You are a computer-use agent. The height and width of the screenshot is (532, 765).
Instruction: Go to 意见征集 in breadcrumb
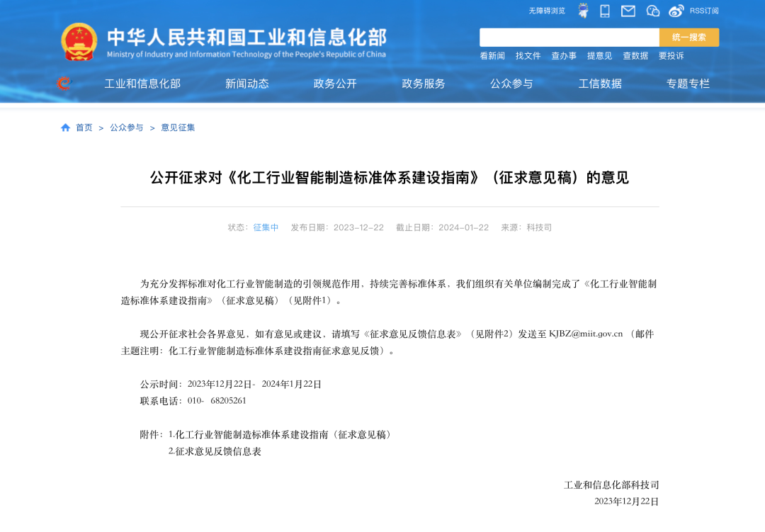coord(178,128)
